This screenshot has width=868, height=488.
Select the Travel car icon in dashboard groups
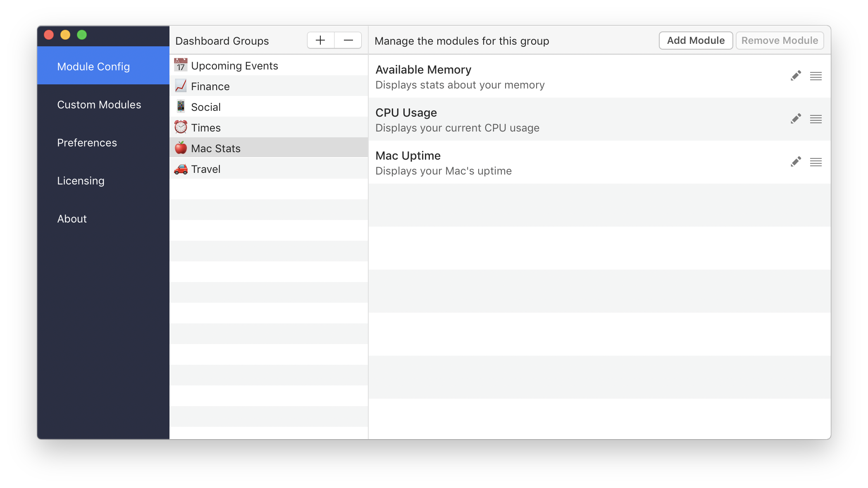180,169
